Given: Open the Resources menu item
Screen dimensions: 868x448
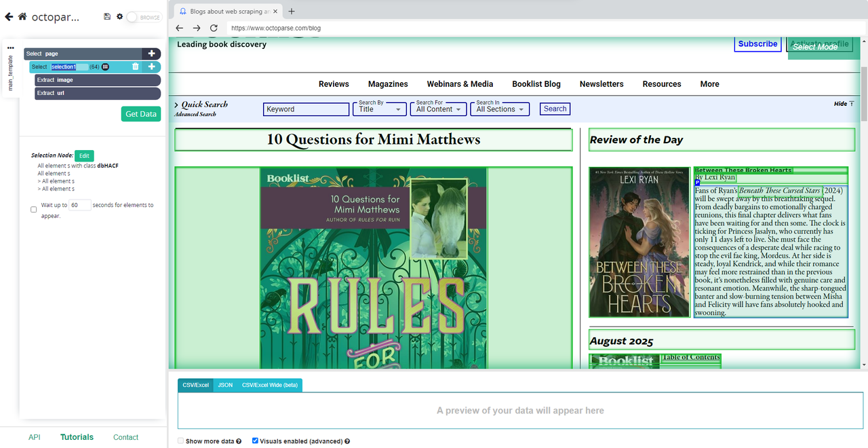Looking at the screenshot, I should (x=662, y=84).
